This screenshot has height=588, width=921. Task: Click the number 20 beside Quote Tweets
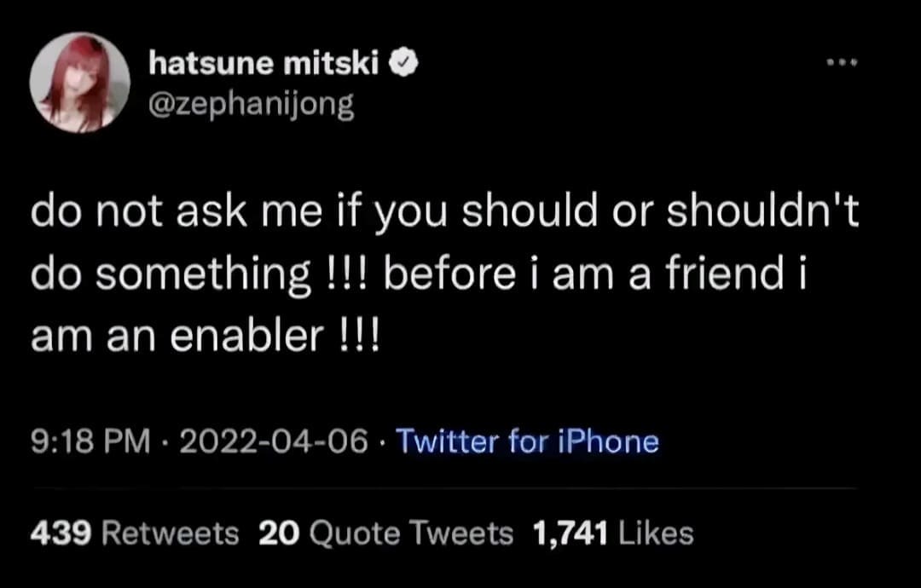click(276, 533)
